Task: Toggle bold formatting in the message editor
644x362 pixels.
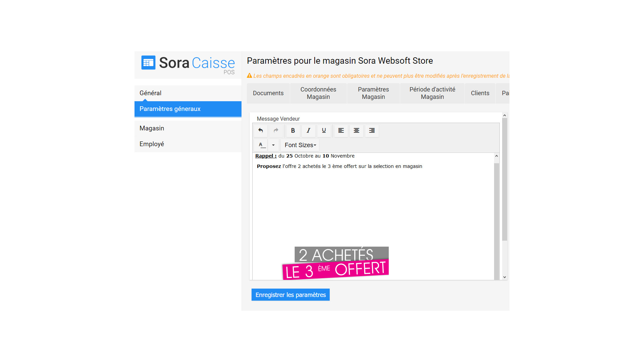Action: 293,131
